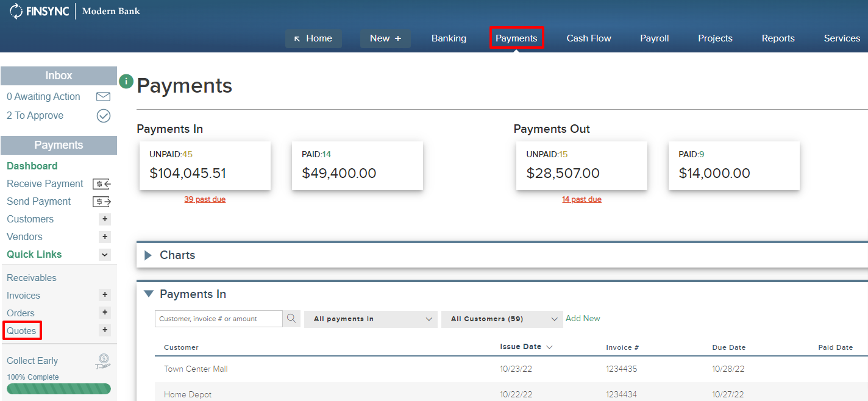
Task: Click the plus icon next to Quotes
Action: 105,330
